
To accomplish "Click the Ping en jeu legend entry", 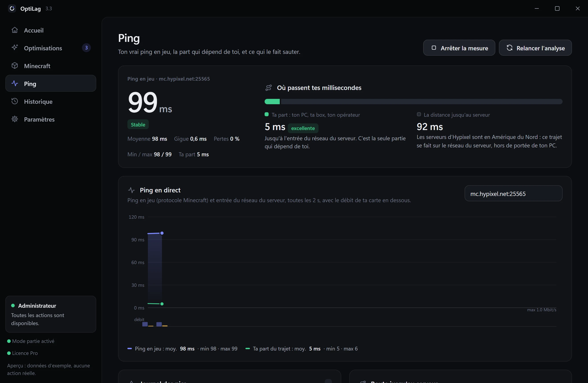I will click(182, 349).
